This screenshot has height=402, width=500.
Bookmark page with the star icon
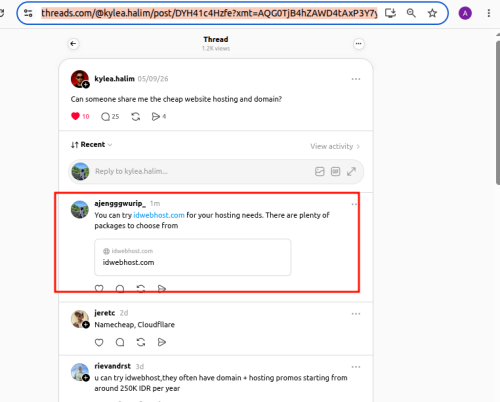click(x=432, y=13)
